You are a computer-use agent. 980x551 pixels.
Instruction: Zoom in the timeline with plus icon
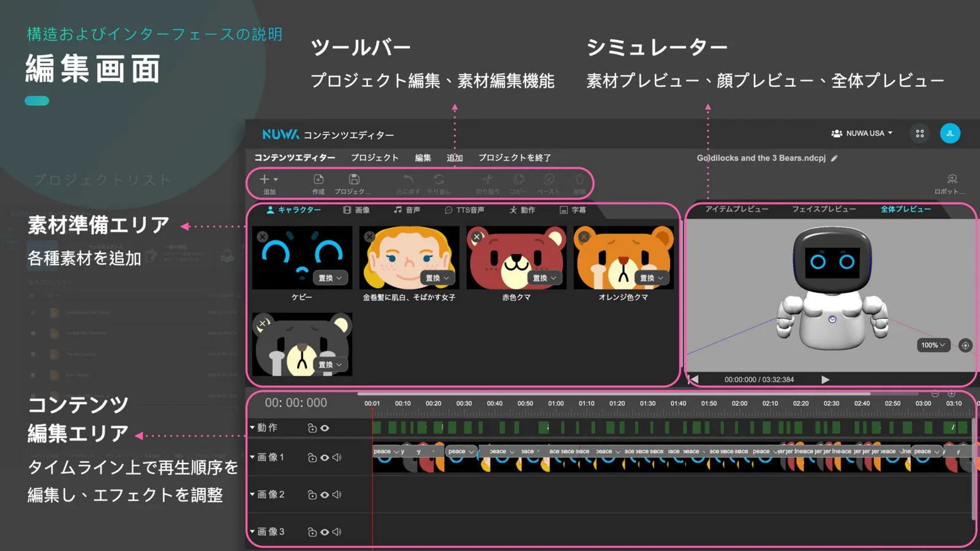pos(951,394)
